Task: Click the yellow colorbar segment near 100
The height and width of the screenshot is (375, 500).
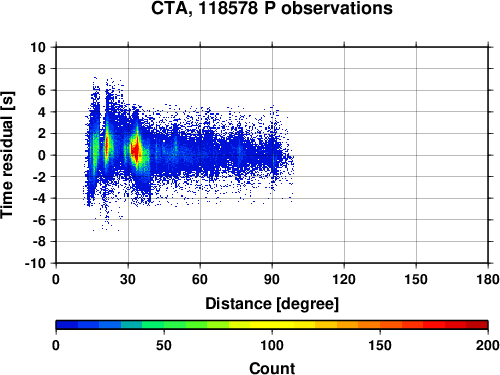Action: tap(272, 325)
